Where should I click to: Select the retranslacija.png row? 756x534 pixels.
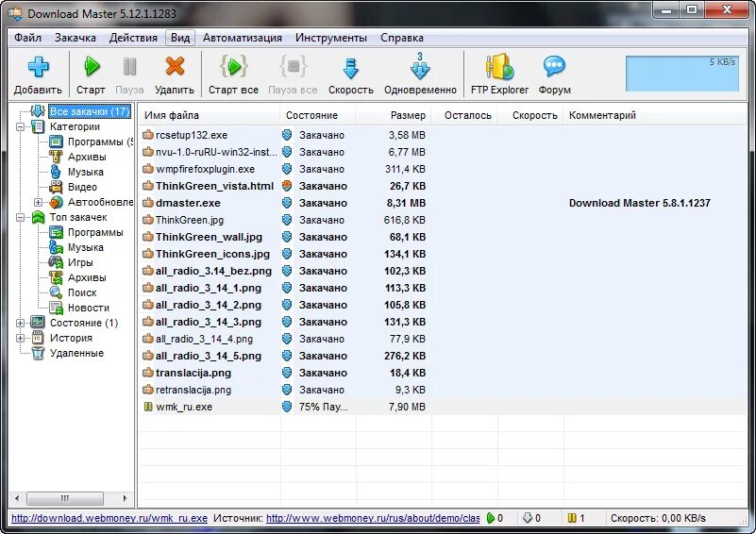(444, 390)
